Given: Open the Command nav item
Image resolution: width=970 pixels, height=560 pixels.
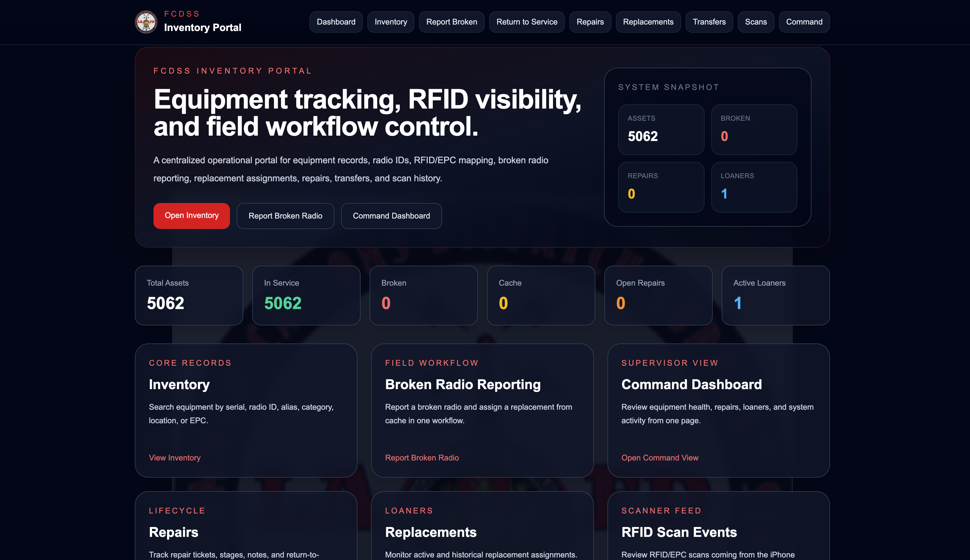Looking at the screenshot, I should [804, 22].
